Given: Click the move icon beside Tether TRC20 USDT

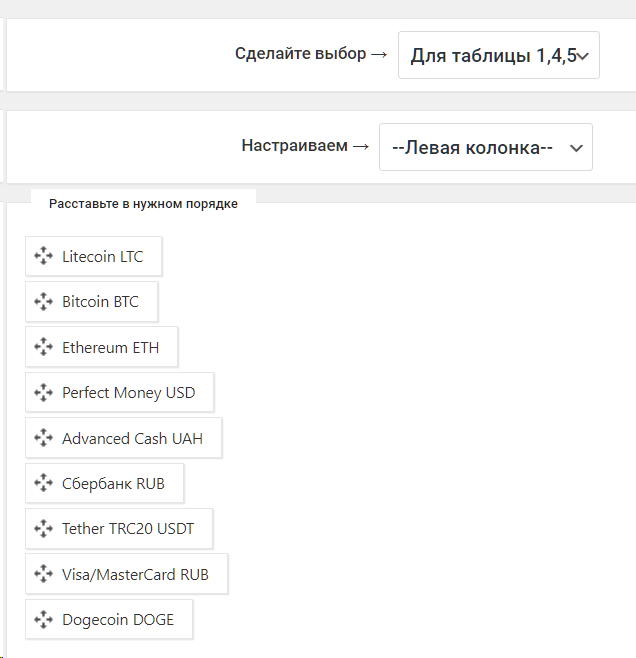Looking at the screenshot, I should pos(43,528).
